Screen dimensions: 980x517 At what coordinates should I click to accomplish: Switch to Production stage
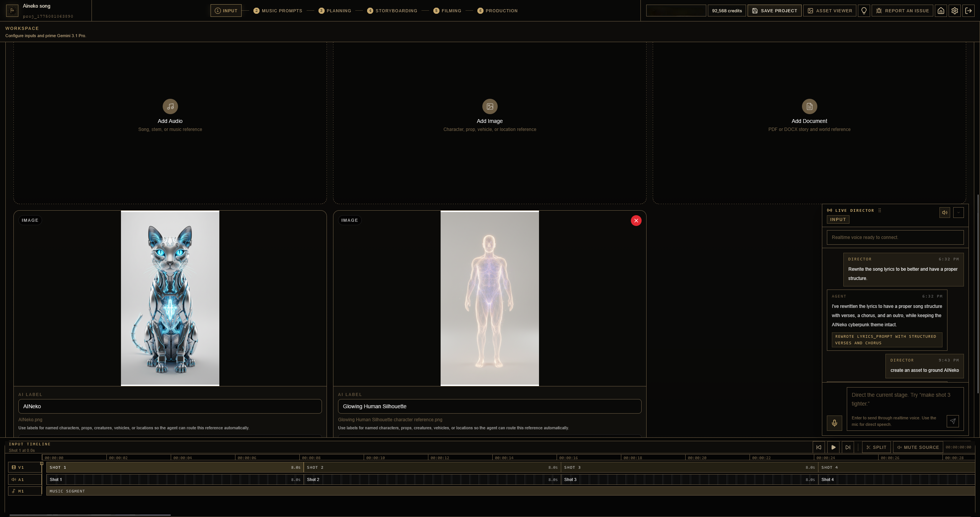tap(498, 11)
